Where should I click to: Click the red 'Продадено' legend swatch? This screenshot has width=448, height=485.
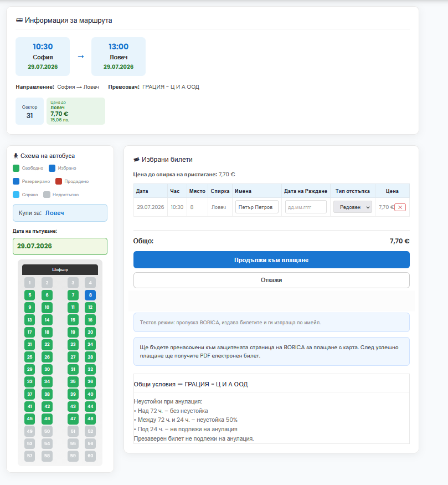tap(59, 181)
